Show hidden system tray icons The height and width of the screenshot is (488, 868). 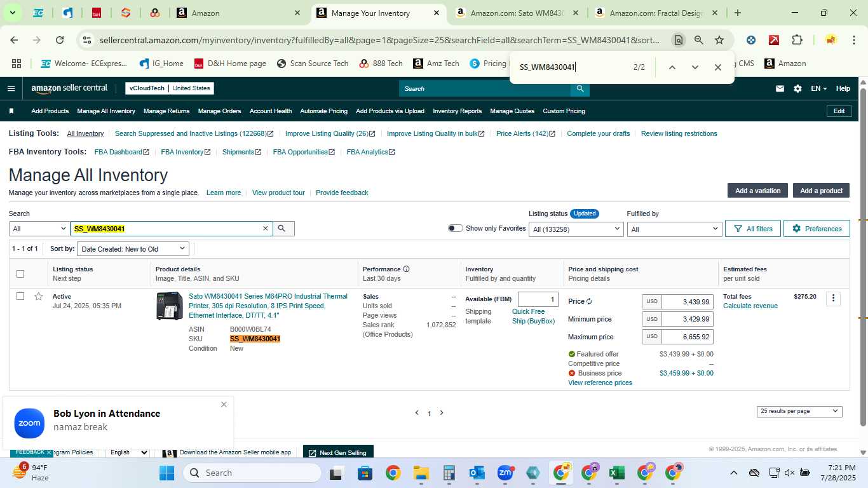click(733, 473)
